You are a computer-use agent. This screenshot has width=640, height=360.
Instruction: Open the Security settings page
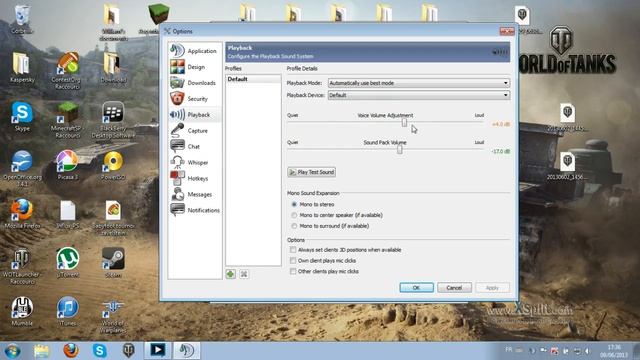coord(195,98)
